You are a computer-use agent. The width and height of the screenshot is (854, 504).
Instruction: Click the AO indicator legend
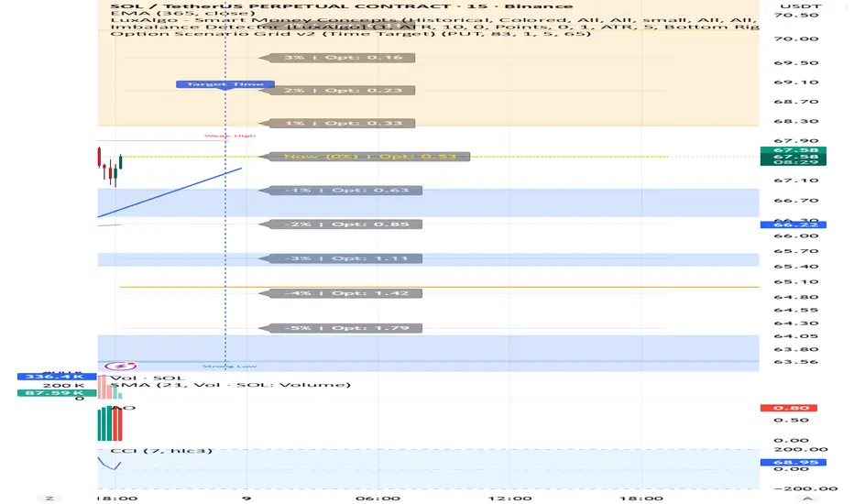pyautogui.click(x=123, y=408)
